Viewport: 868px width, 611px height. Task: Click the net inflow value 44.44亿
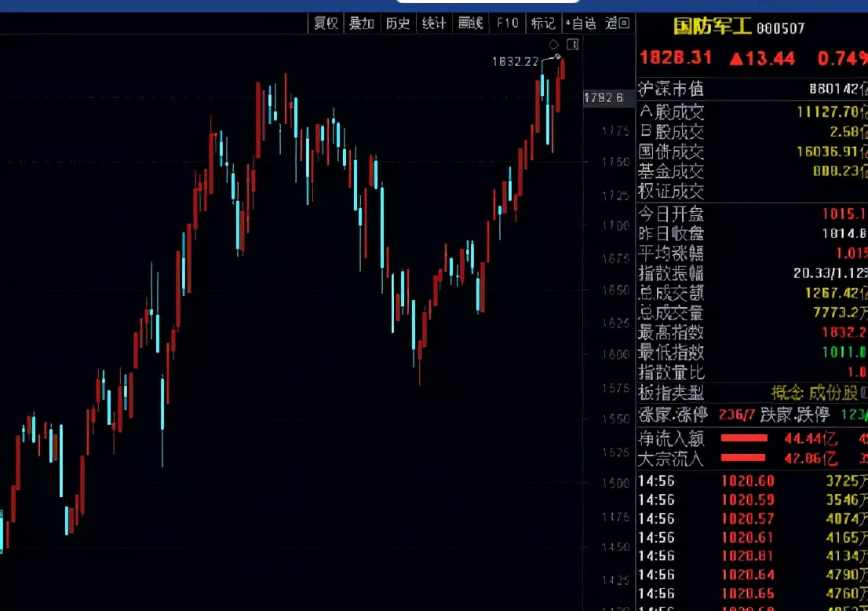[x=810, y=439]
